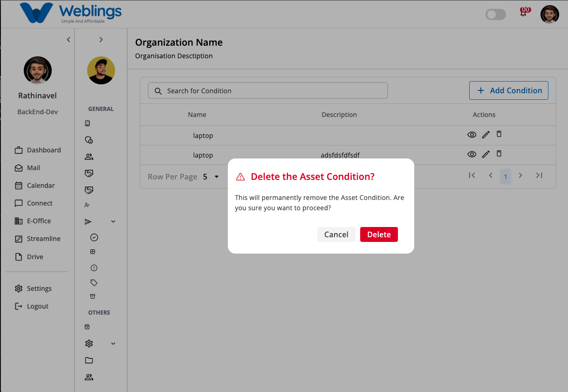
Task: Click the Description column header
Action: (x=339, y=115)
